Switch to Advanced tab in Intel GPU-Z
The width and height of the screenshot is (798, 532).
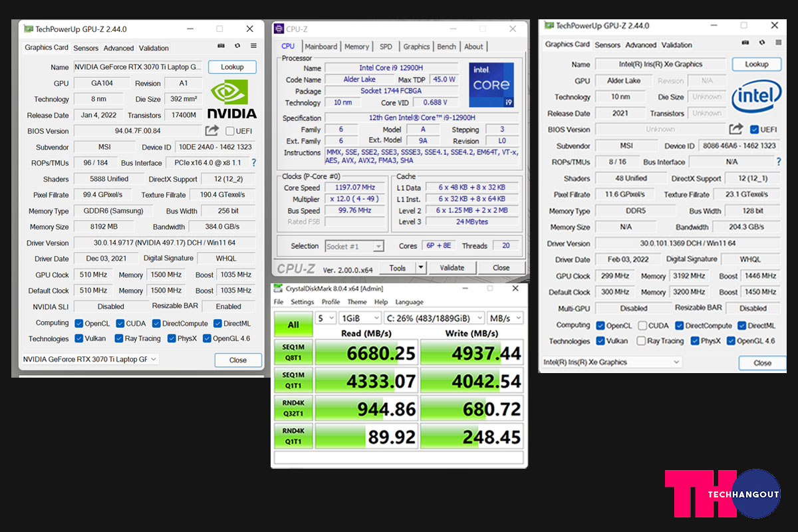[641, 45]
